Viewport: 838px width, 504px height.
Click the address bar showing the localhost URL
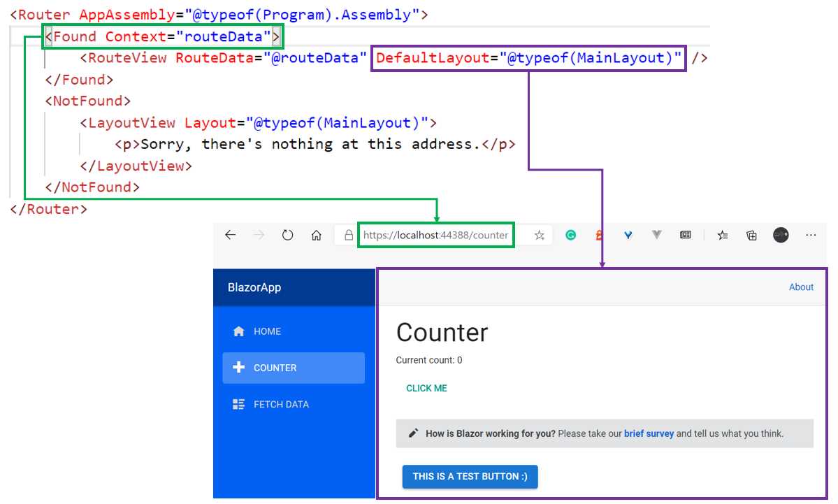[435, 235]
